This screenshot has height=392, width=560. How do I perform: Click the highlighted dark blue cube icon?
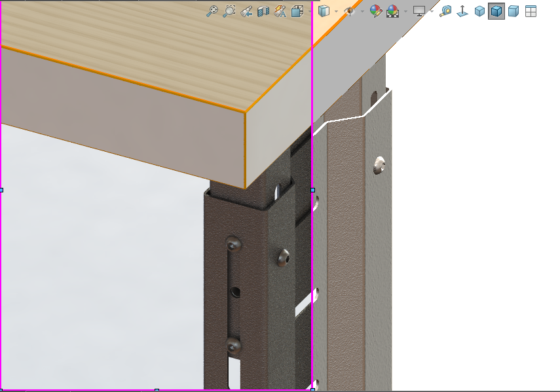(496, 11)
